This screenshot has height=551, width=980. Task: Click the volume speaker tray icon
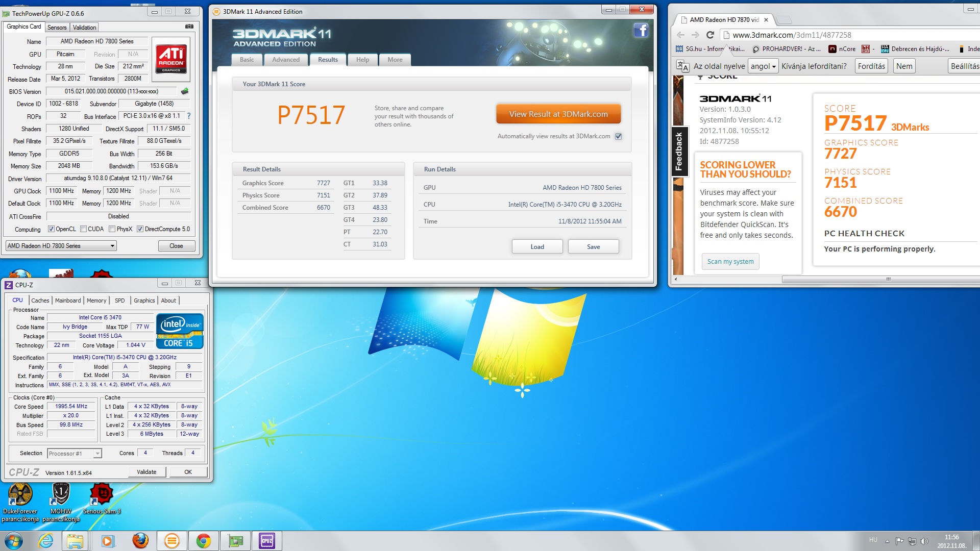pos(924,541)
